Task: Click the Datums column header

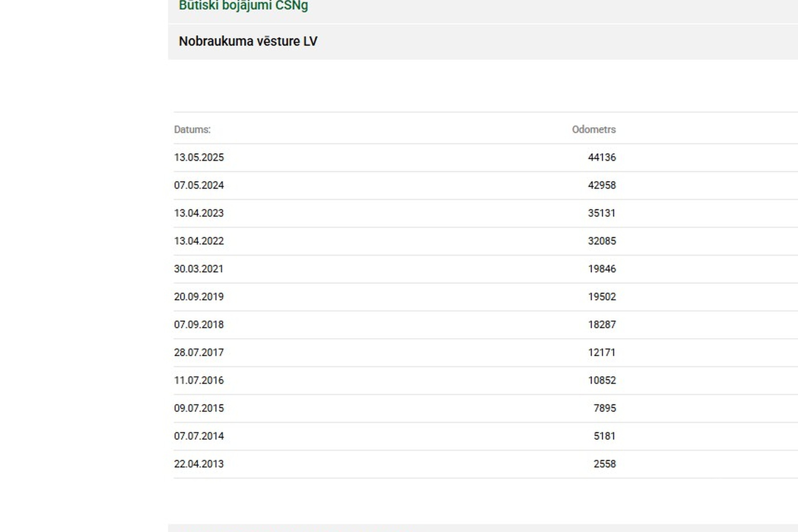Action: pos(192,130)
